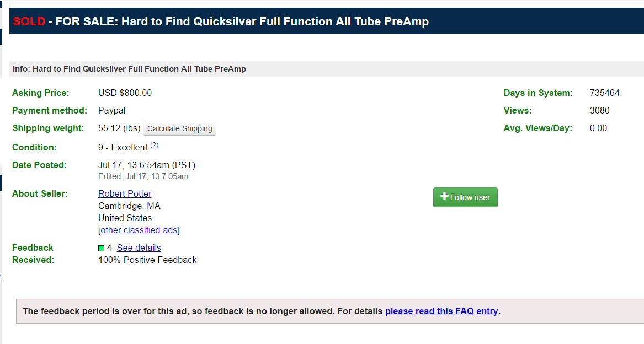Click the USD $800.00 asking price
The image size is (644, 344).
pos(125,93)
